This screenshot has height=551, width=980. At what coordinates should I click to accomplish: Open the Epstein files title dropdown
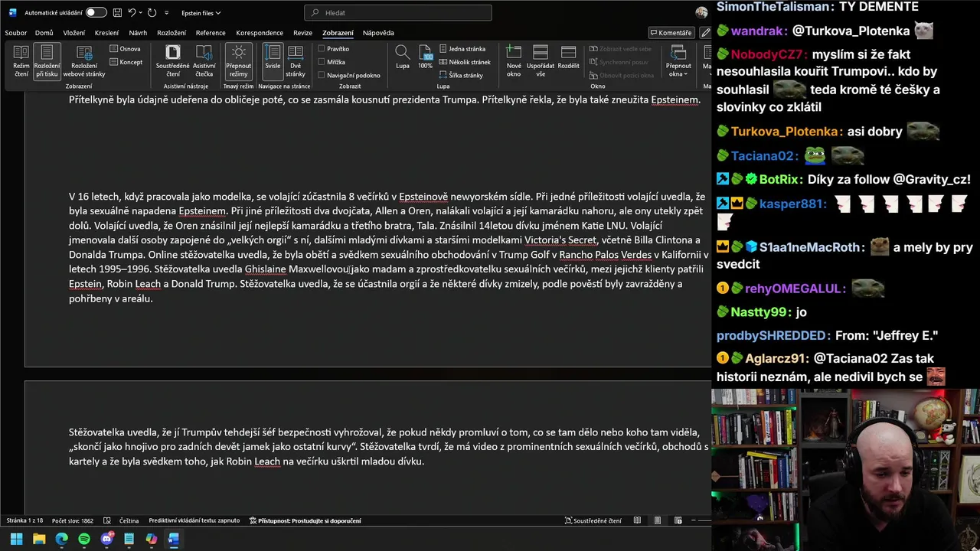click(x=201, y=13)
